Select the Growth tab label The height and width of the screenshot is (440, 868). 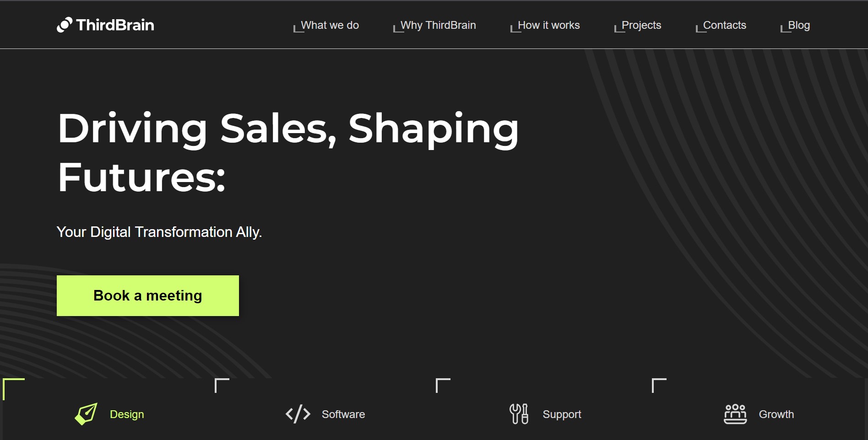point(776,414)
